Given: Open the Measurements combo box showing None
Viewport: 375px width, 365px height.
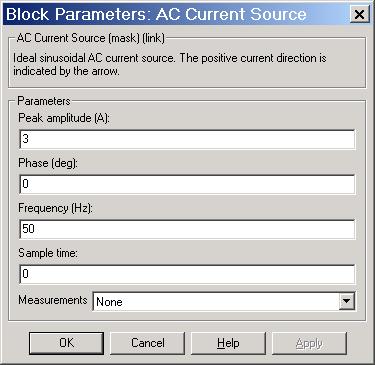Looking at the screenshot, I should 224,301.
